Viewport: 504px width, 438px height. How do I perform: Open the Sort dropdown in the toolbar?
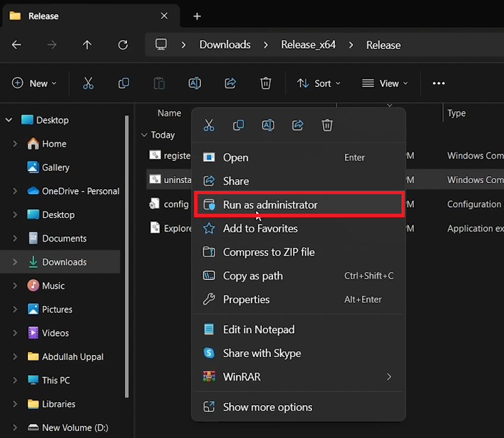pos(319,83)
